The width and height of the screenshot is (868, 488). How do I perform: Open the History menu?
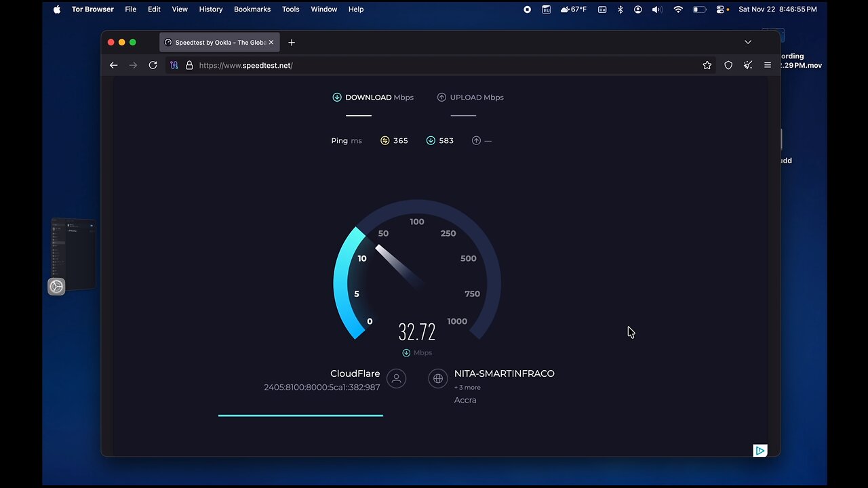211,9
